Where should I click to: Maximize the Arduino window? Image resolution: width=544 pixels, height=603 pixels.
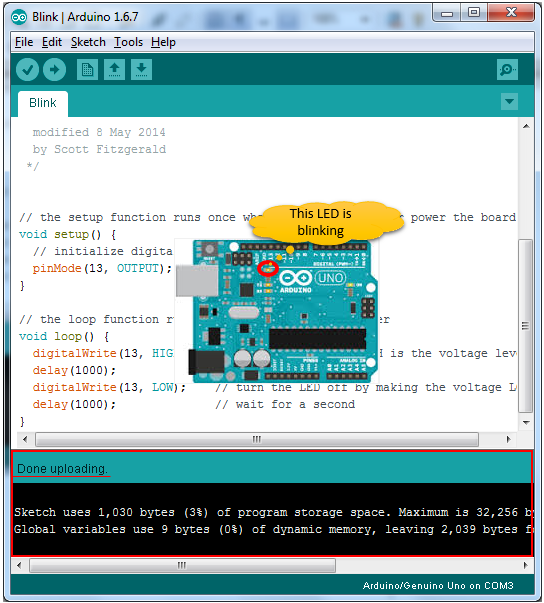pos(474,13)
